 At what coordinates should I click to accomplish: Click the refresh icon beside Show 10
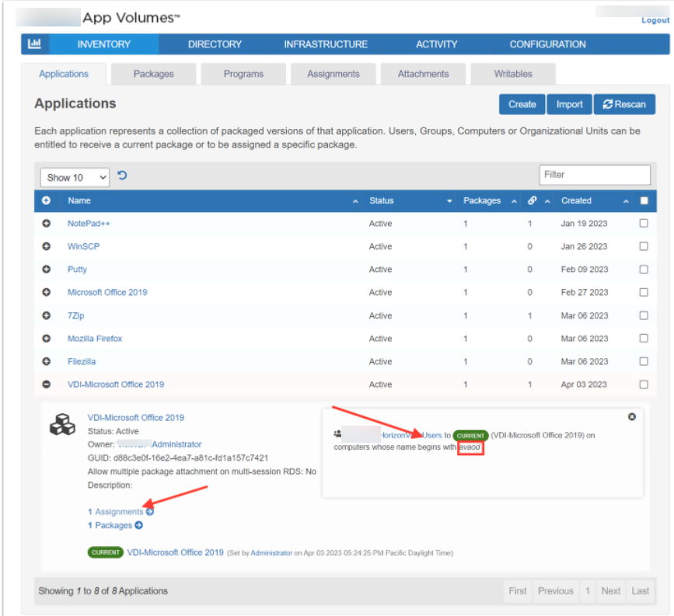click(x=122, y=176)
